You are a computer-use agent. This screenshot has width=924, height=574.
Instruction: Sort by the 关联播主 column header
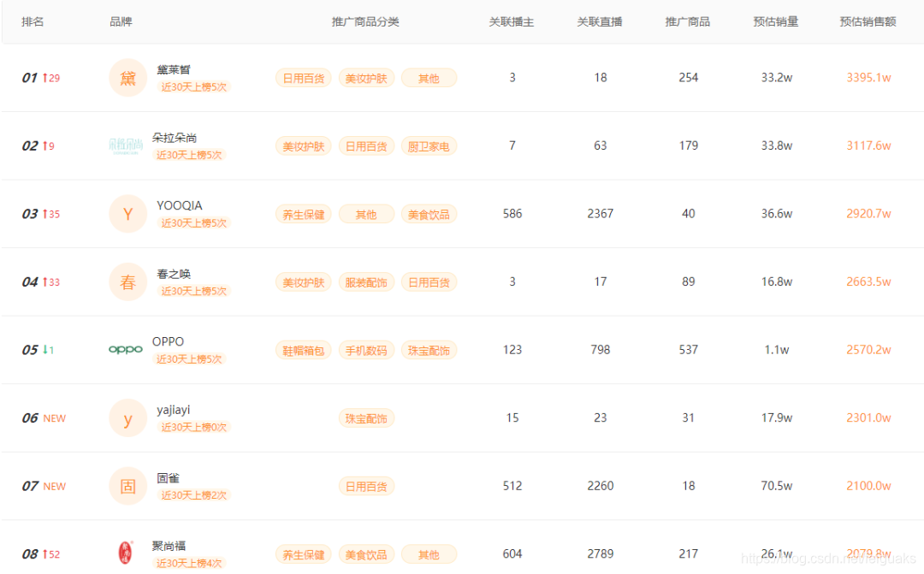click(x=512, y=21)
